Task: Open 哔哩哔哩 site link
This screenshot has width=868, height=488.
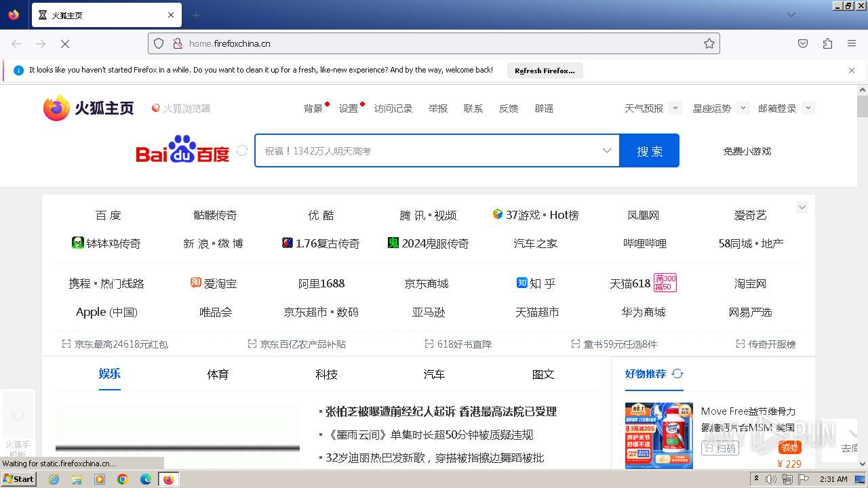Action: 645,243
